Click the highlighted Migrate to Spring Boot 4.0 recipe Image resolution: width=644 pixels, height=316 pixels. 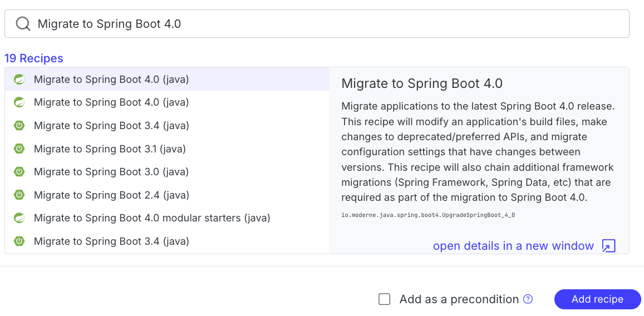111,80
